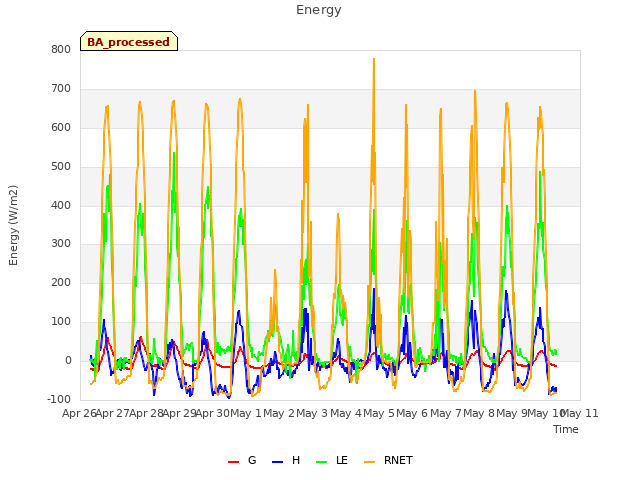Click the H legend label
The image size is (640, 480).
(x=296, y=460)
